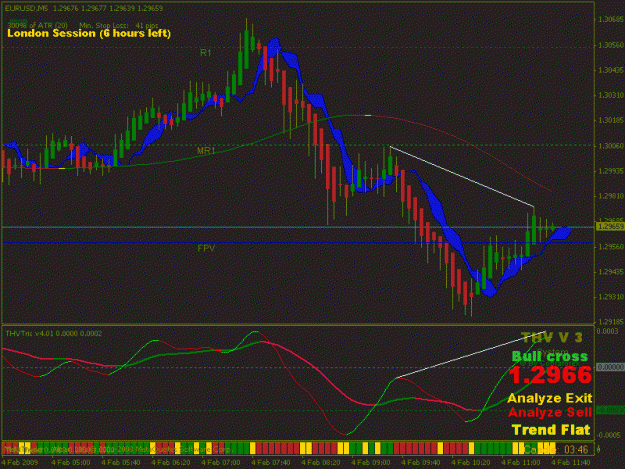
Task: Click the '4 Feb 11:40' time axis label
Action: tap(571, 463)
